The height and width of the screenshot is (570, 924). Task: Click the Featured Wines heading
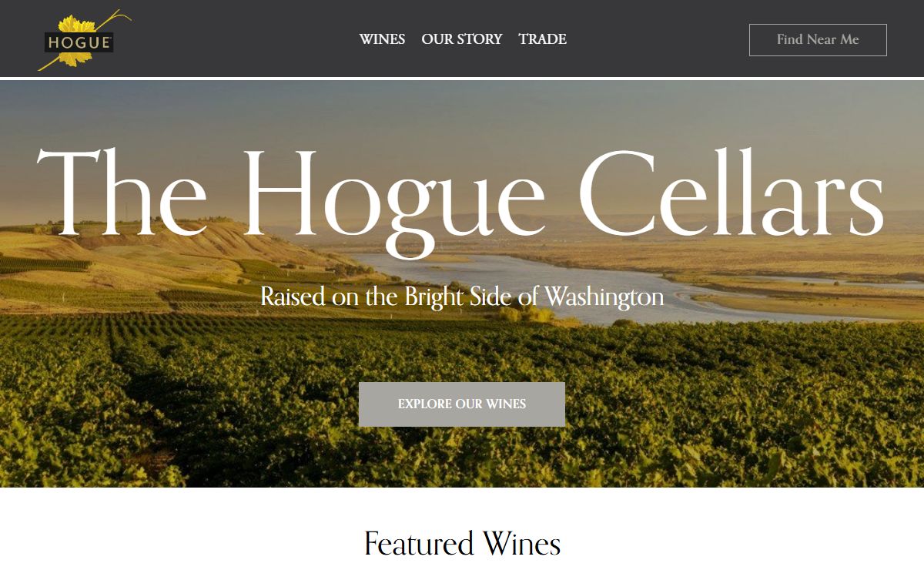pyautogui.click(x=462, y=544)
